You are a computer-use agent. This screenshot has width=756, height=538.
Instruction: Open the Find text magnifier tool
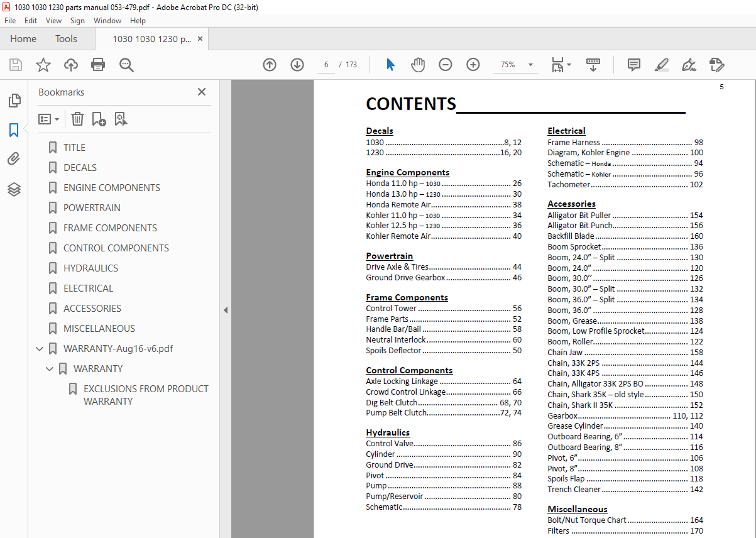(x=126, y=65)
